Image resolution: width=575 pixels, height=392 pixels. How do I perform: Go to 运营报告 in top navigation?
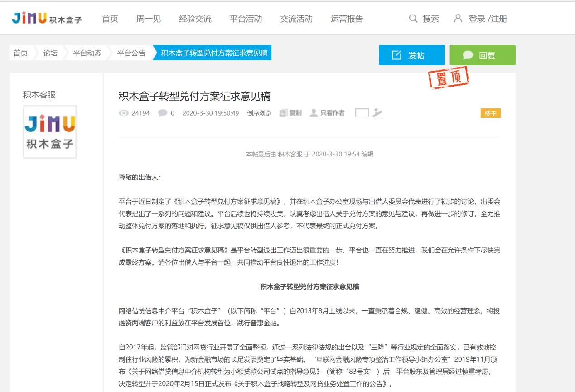(x=347, y=19)
